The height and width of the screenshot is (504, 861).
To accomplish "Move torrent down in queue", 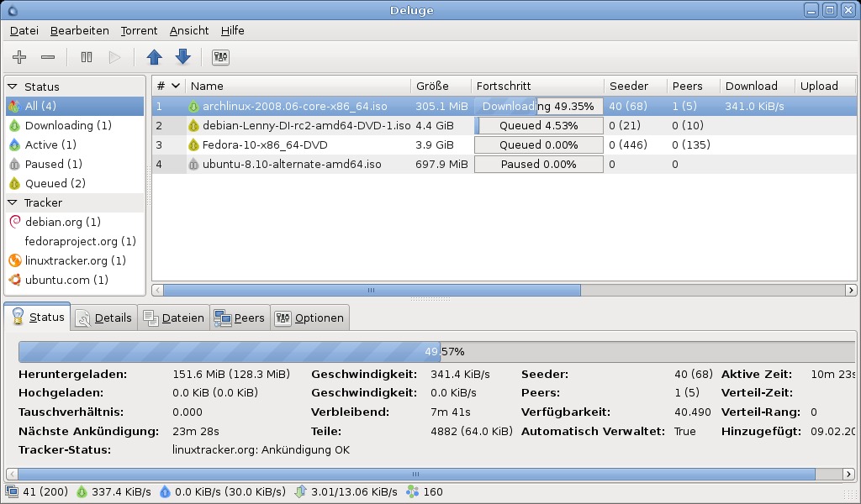I will pyautogui.click(x=182, y=57).
